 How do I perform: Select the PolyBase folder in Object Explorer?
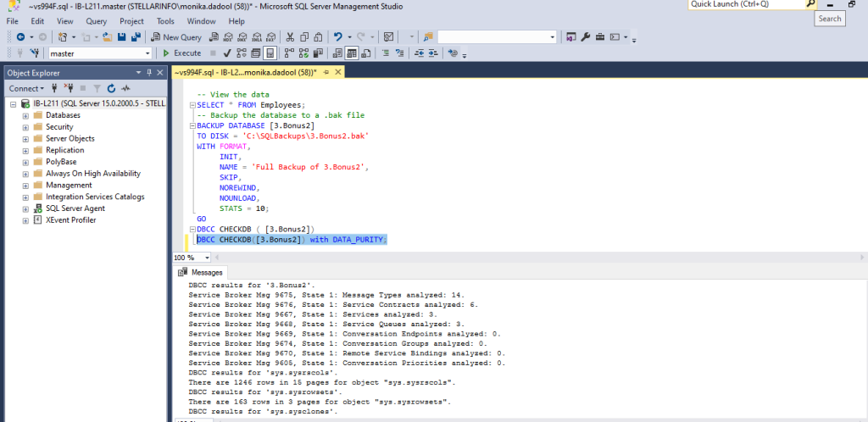point(61,162)
